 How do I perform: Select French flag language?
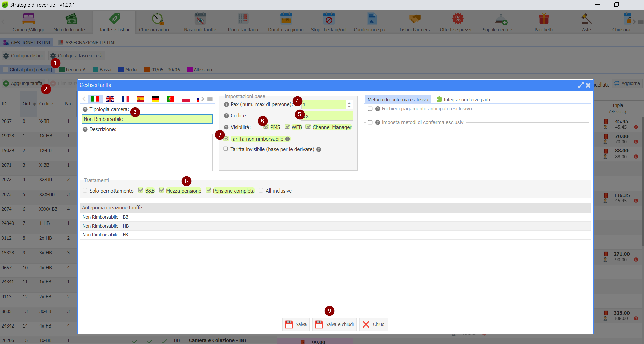coord(125,99)
